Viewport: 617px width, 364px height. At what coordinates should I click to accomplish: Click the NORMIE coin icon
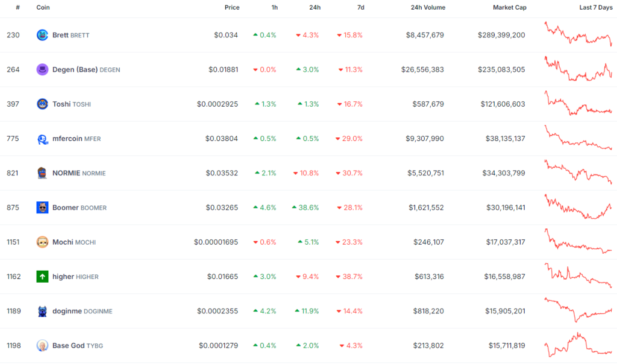click(x=42, y=172)
